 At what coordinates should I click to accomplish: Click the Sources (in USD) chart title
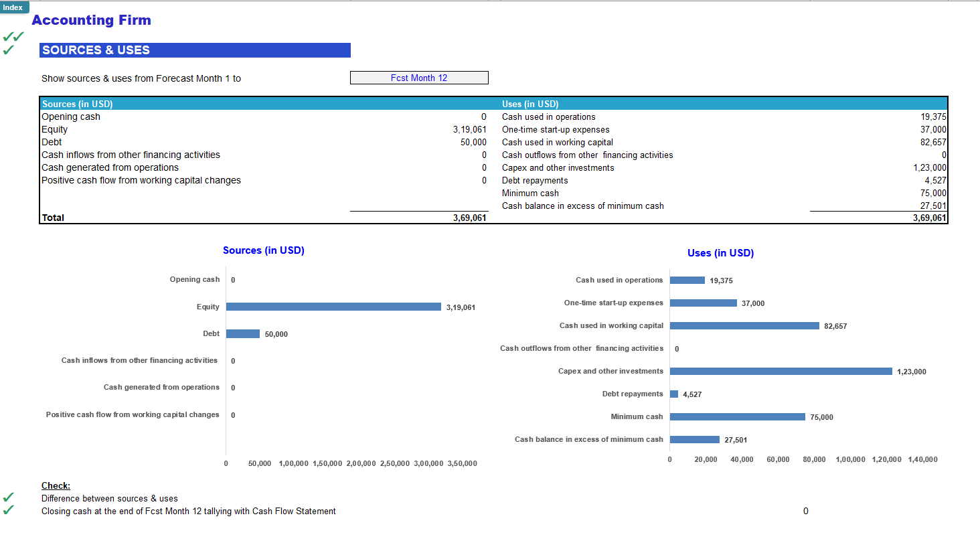[263, 250]
